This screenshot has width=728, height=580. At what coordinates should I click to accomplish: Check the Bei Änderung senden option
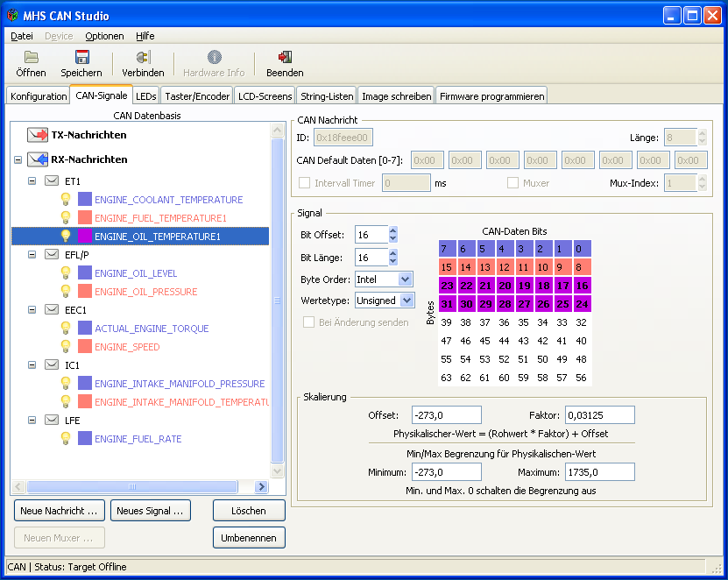tap(308, 322)
